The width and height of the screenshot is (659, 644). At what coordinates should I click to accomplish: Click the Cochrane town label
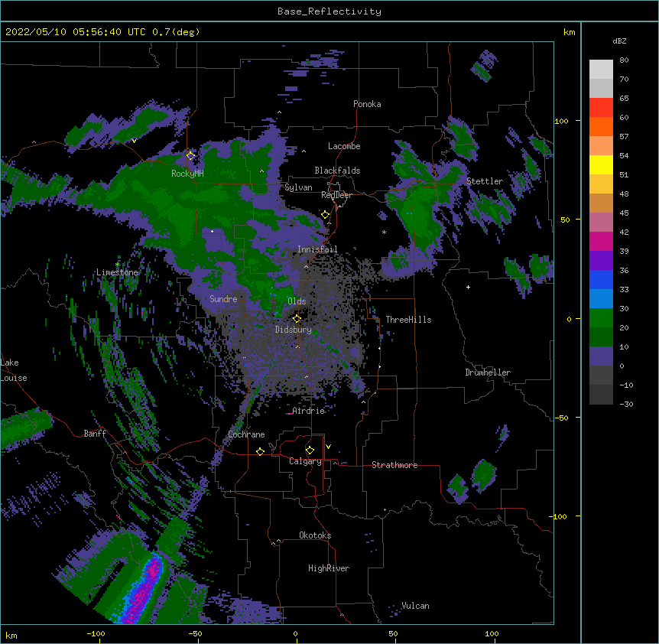246,434
